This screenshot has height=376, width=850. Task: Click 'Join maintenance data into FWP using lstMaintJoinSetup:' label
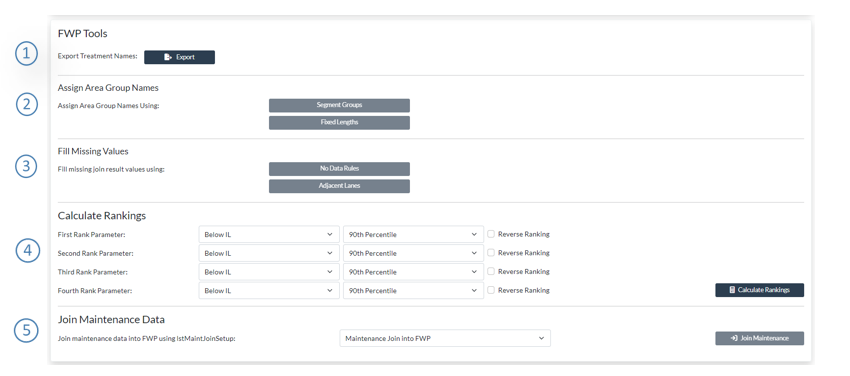[x=146, y=339]
